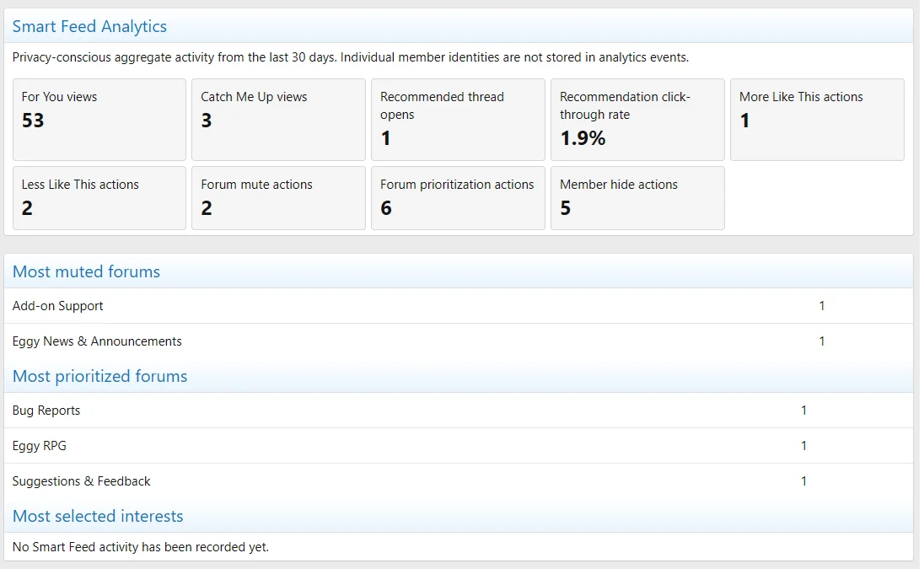Click the Most muted forums heading

point(86,271)
